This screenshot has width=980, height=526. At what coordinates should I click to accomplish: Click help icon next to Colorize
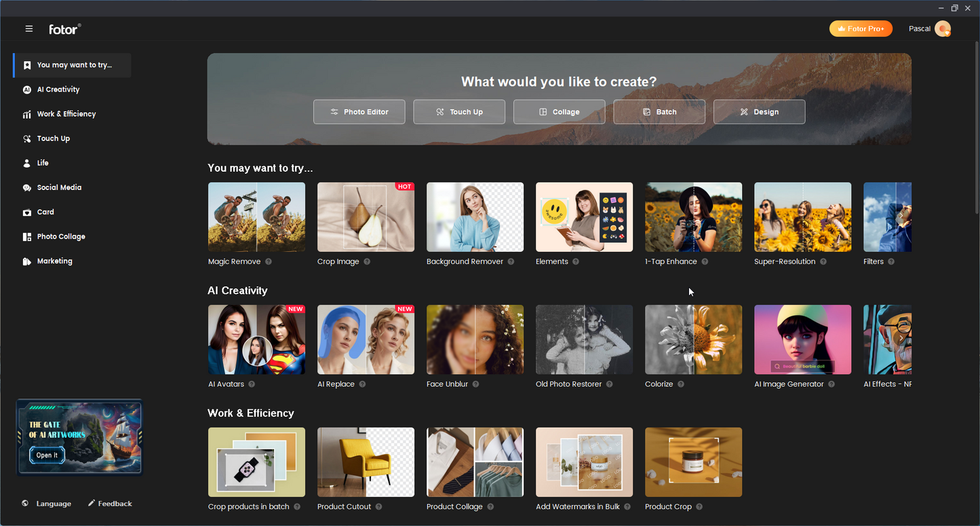tap(681, 384)
